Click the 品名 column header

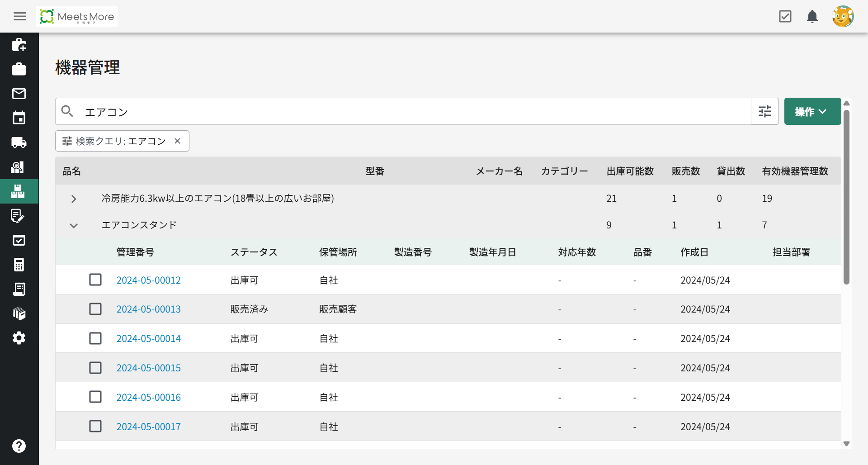coord(71,171)
